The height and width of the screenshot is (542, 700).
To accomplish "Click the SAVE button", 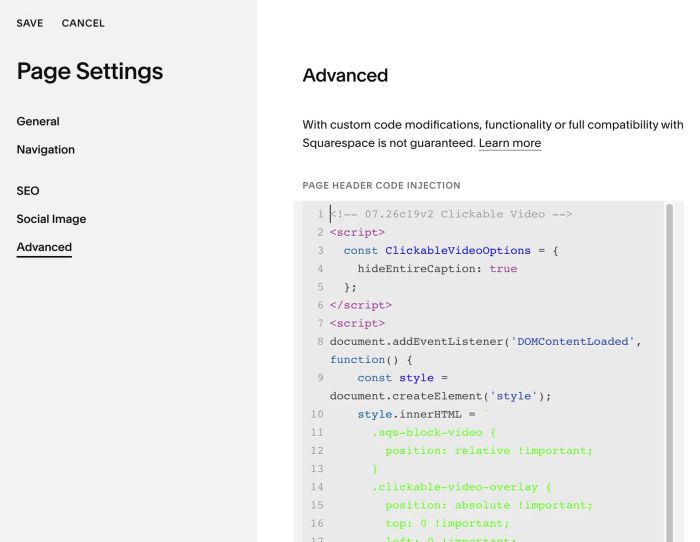I will pyautogui.click(x=30, y=23).
